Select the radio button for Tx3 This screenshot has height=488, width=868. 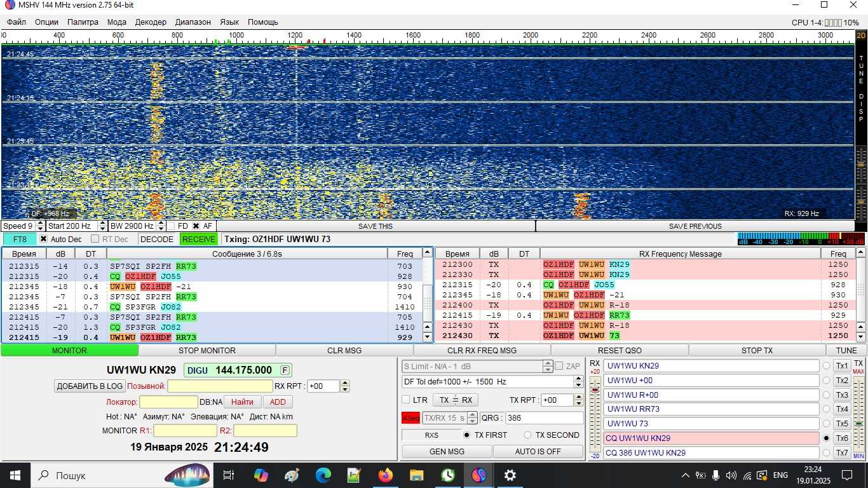(826, 395)
